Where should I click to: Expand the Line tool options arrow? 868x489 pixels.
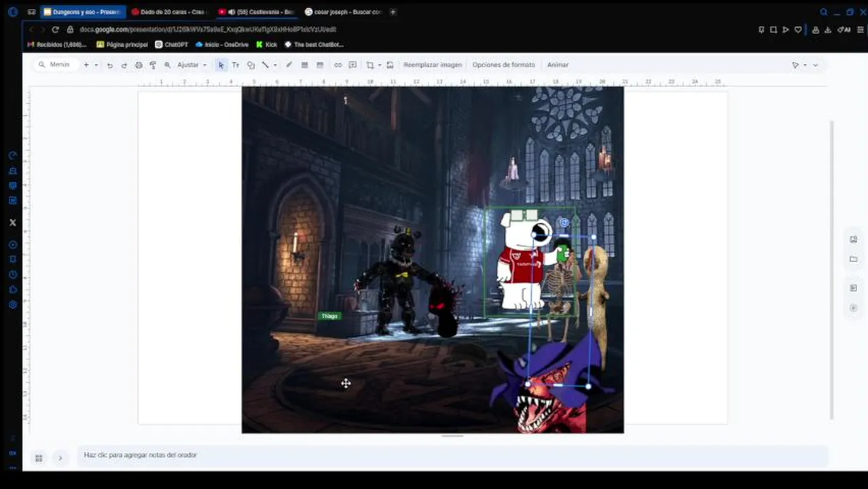coord(274,65)
